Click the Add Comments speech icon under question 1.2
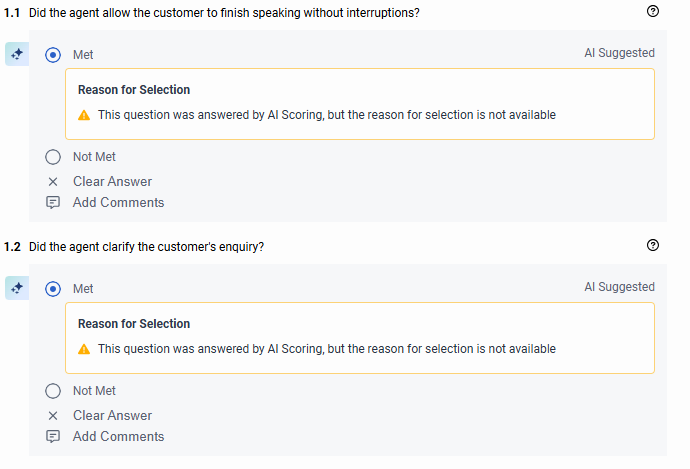Image resolution: width=690 pixels, height=469 pixels. click(53, 437)
